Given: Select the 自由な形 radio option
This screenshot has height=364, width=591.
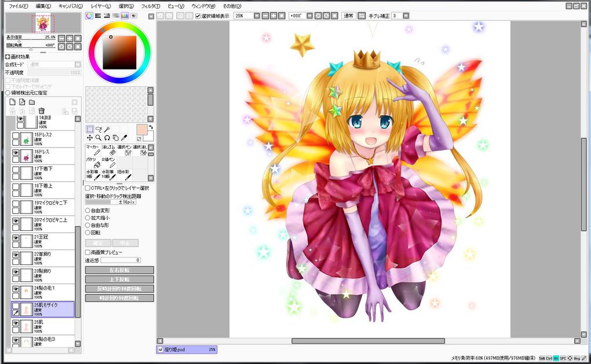Looking at the screenshot, I should tap(87, 225).
